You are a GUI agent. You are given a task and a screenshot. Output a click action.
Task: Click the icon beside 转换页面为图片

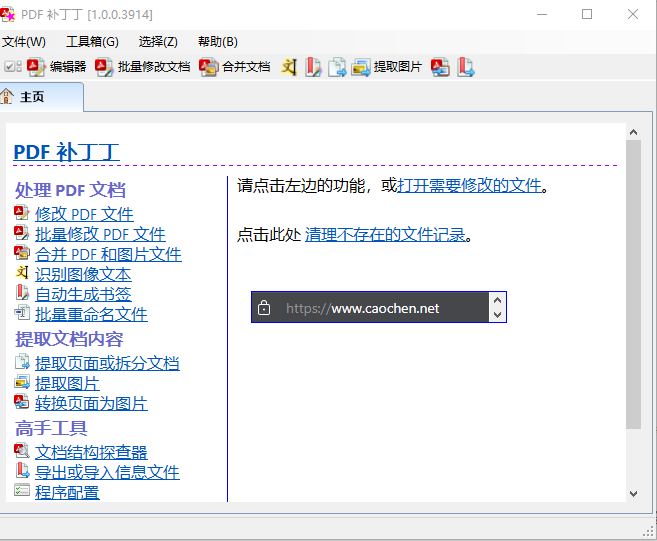(21, 401)
